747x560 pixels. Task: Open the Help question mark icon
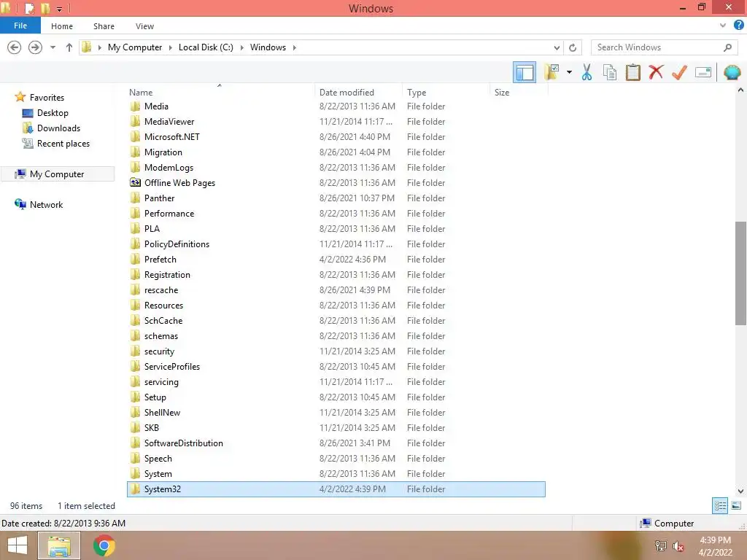coord(738,26)
